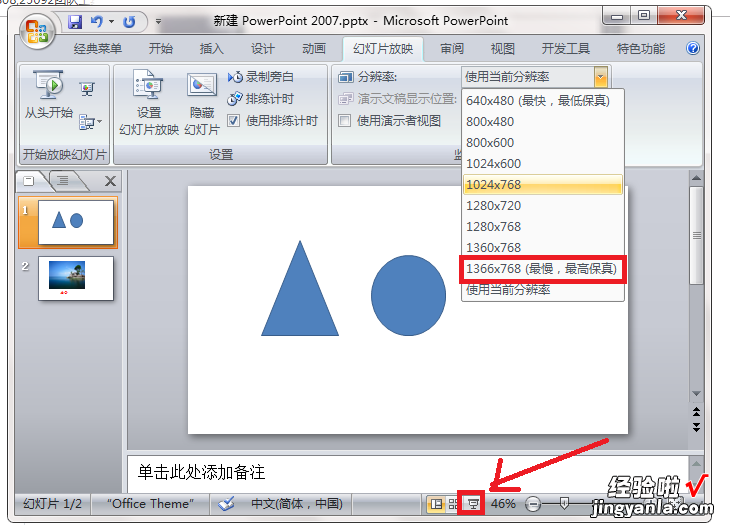
Task: Select 1280x768 resolution option
Action: [543, 226]
